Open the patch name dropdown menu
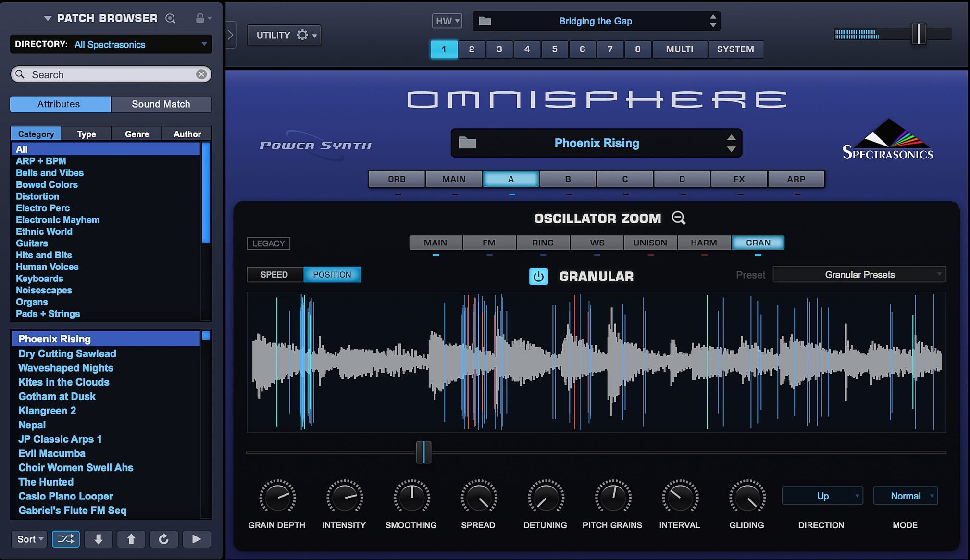 pos(596,143)
